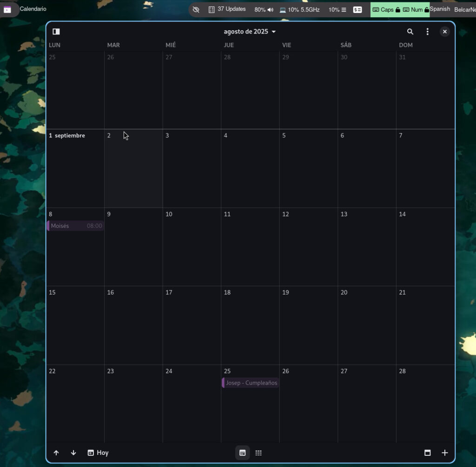Image resolution: width=476 pixels, height=467 pixels.
Task: Open the three-dot main menu
Action: [428, 32]
